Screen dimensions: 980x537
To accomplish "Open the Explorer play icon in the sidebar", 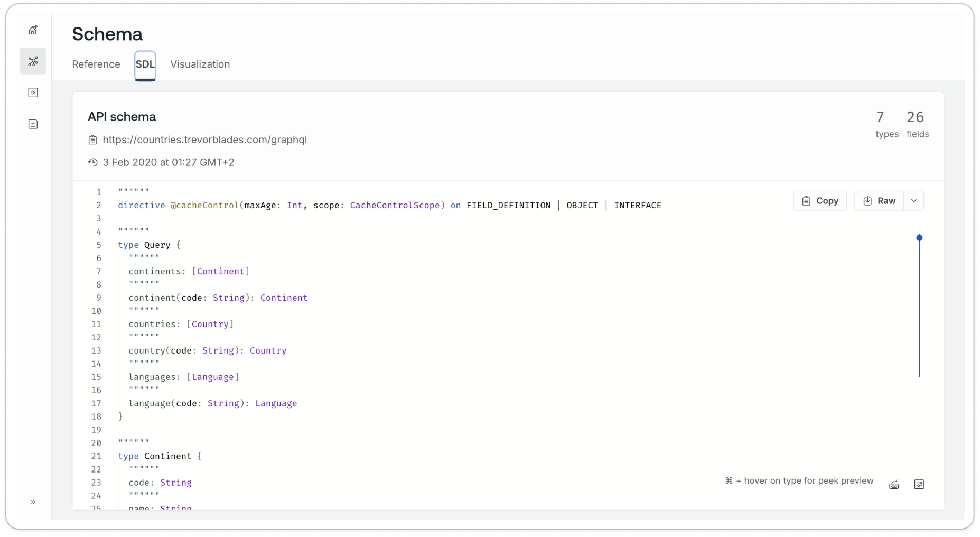I will [x=33, y=93].
